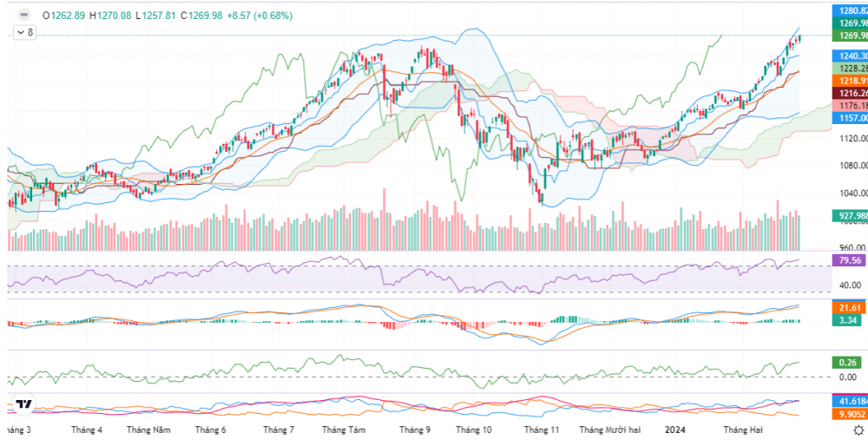Screen dimensions: 868x446
Task: Click the blue 41.618 ADX value label
Action: pos(849,402)
